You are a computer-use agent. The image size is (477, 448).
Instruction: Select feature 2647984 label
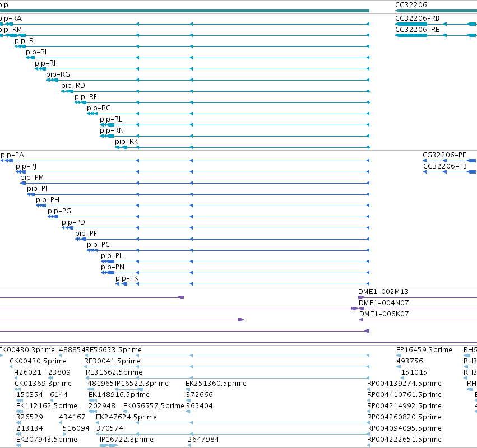[203, 440]
